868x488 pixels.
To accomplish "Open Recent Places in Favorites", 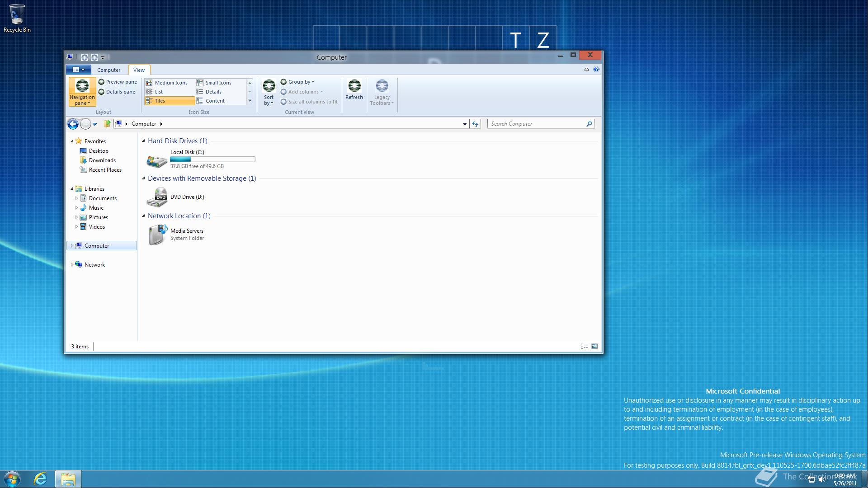I will [105, 170].
